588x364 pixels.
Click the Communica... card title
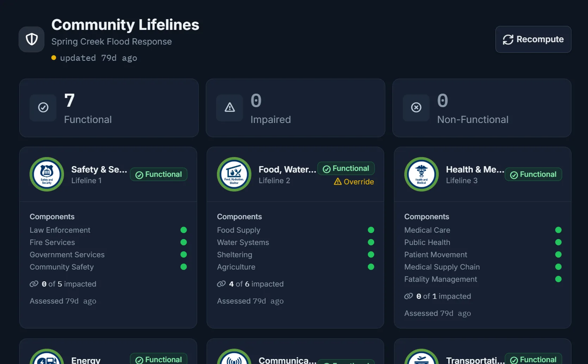[287, 360]
